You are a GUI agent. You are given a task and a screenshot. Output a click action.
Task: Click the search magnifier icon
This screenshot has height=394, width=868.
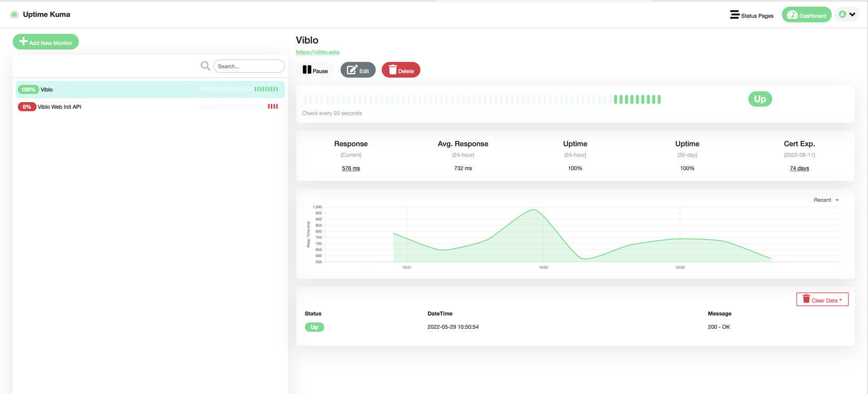click(x=205, y=66)
